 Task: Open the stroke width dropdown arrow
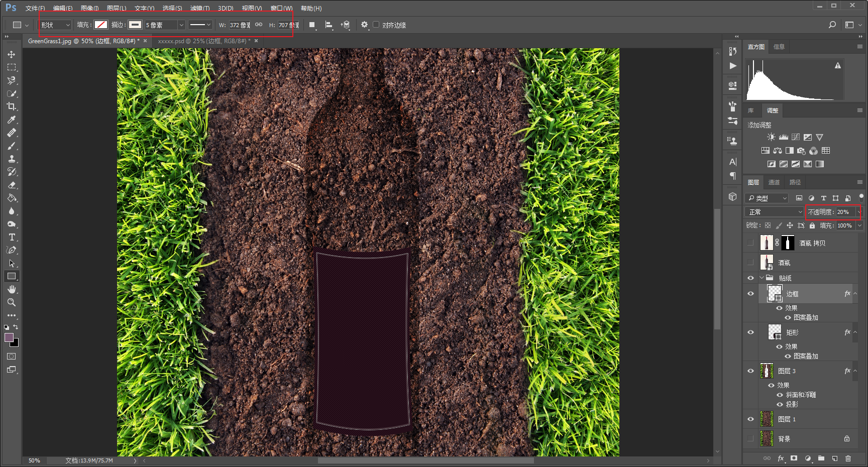coord(181,25)
